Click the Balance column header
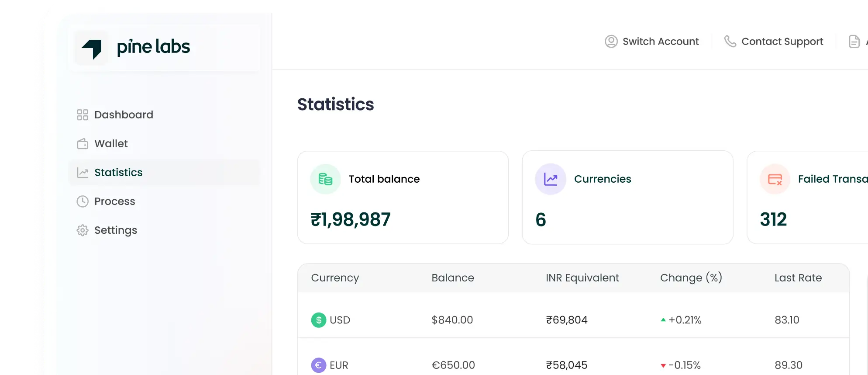The width and height of the screenshot is (868, 375). coord(453,278)
